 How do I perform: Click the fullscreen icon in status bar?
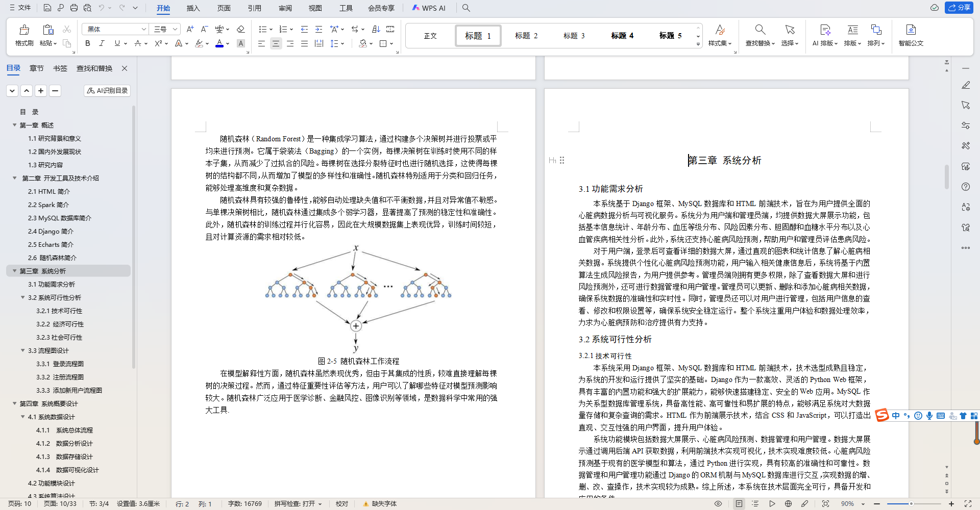pos(968,504)
